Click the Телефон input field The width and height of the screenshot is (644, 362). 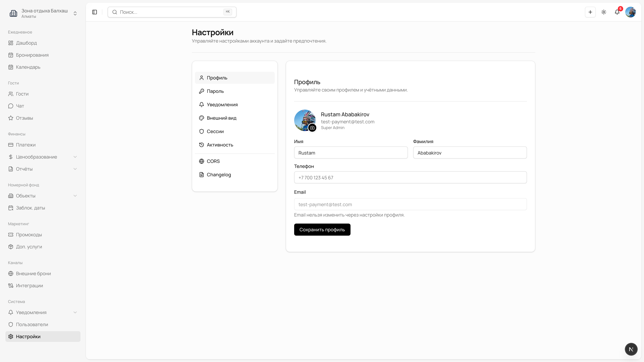410,177
